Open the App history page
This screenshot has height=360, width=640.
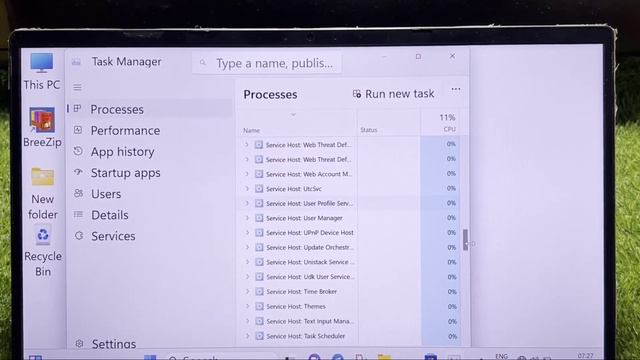click(x=149, y=151)
